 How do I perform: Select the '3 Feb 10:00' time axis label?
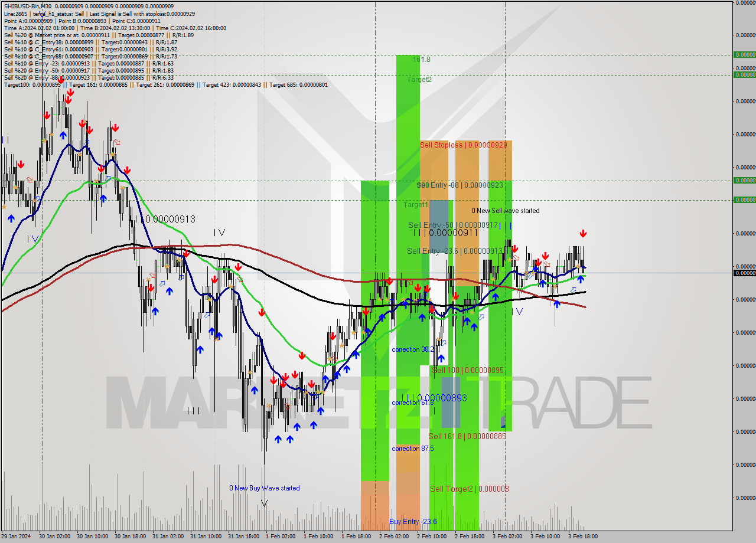(545, 537)
